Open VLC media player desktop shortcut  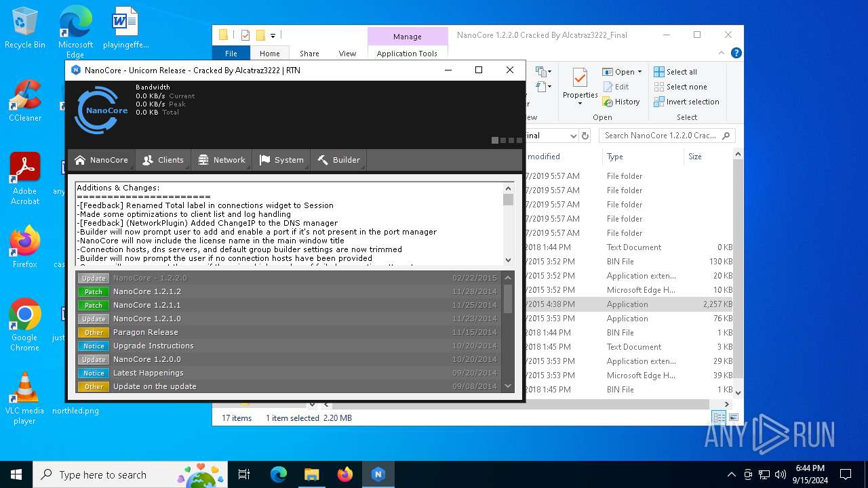pos(25,398)
